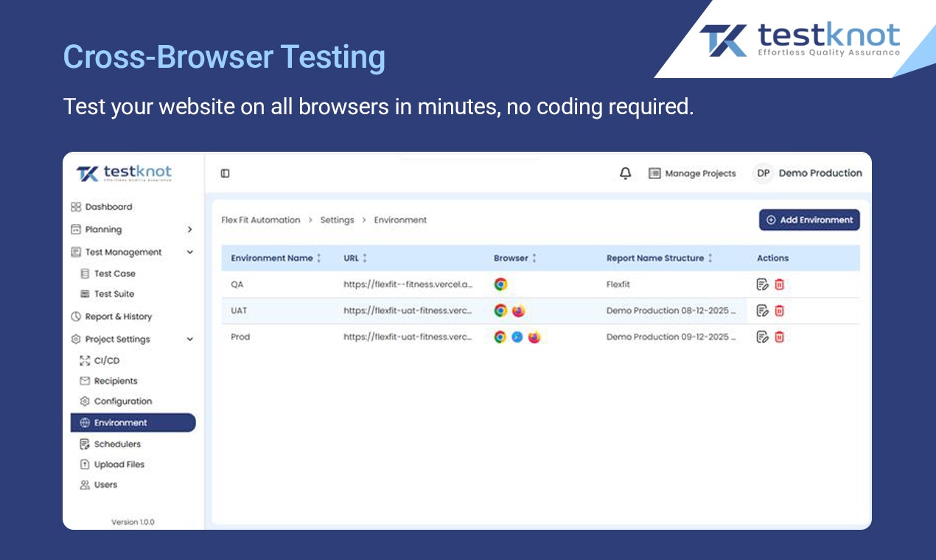Click the Prod environment name
936x560 pixels.
click(x=240, y=337)
